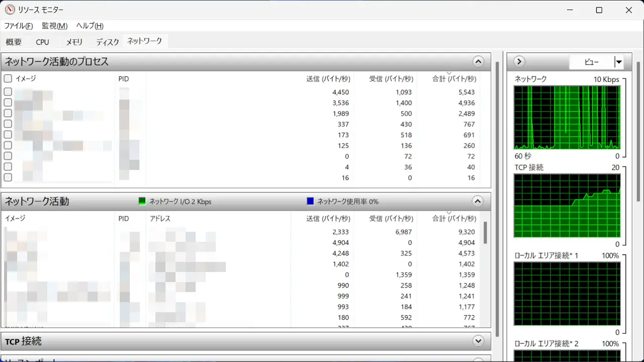Sort processes by 送信 (バイト/秒) column header
644x362 pixels.
(x=328, y=79)
